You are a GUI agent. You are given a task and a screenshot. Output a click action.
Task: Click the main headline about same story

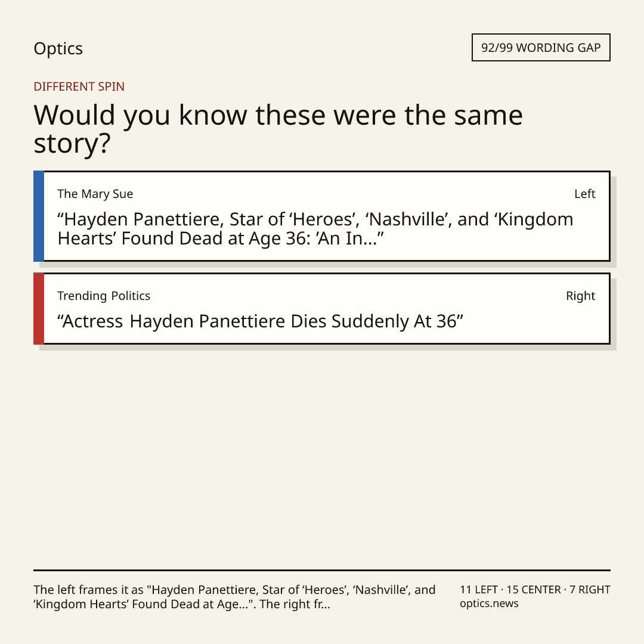click(278, 129)
